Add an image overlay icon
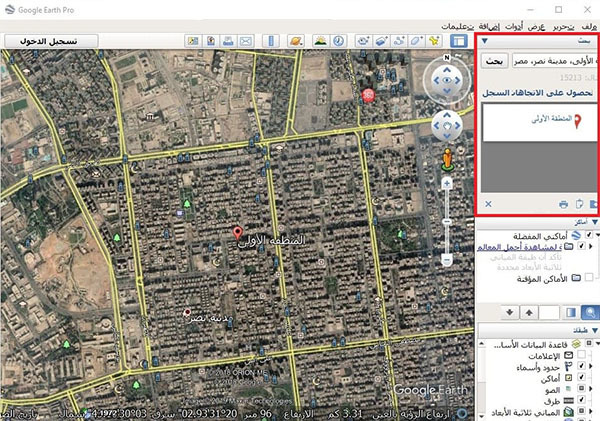This screenshot has height=421, width=600. (x=381, y=41)
